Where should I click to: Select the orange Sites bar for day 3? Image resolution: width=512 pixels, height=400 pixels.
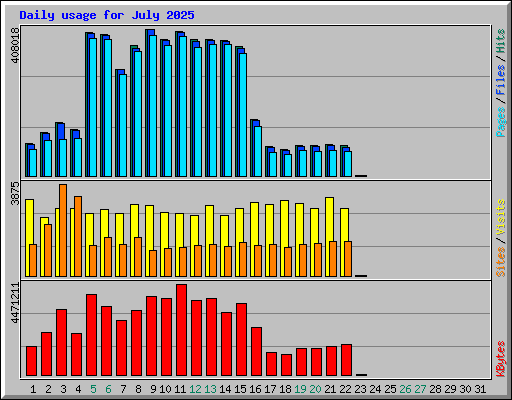point(63,230)
